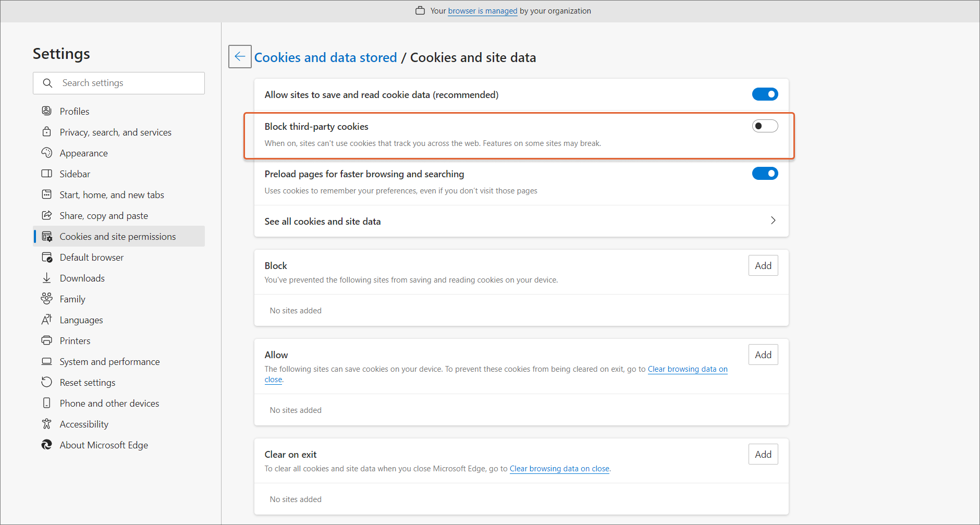Click the Microsoft Edge logo icon
Viewport: 980px width, 525px height.
tap(47, 445)
